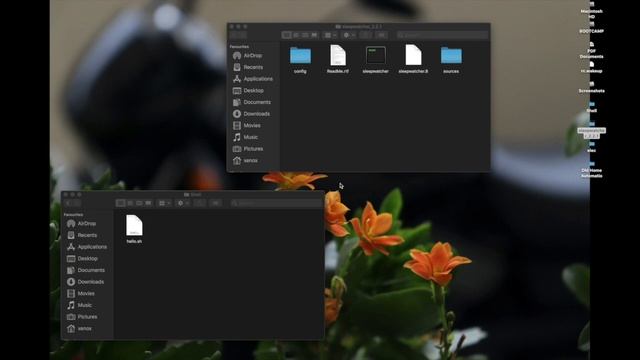
Task: Select elec folder on desktop
Action: click(x=592, y=147)
